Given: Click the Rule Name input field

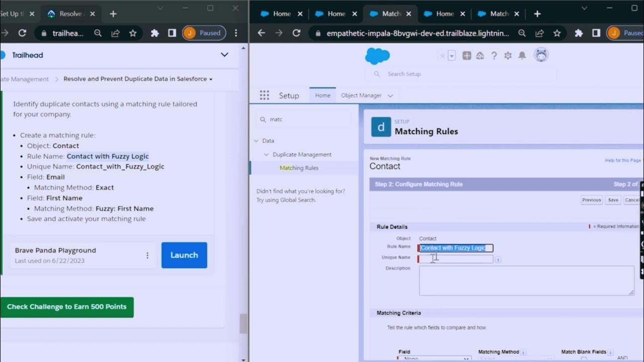Looking at the screenshot, I should (x=456, y=248).
